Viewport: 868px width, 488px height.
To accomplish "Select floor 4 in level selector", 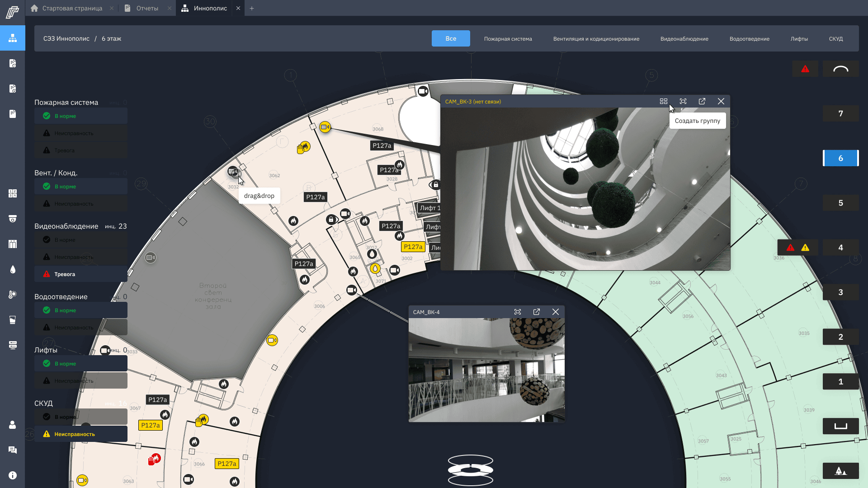I will tap(840, 248).
